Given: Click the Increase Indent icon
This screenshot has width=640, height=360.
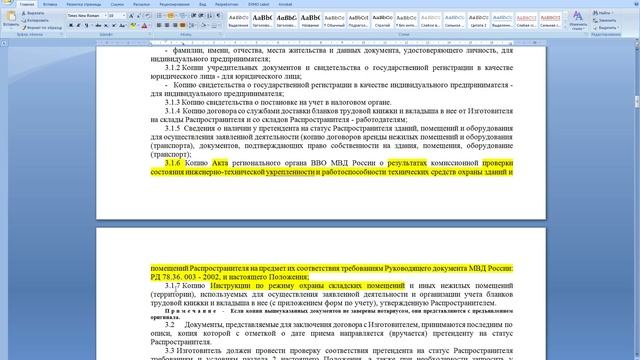Looking at the screenshot, I should [x=201, y=16].
